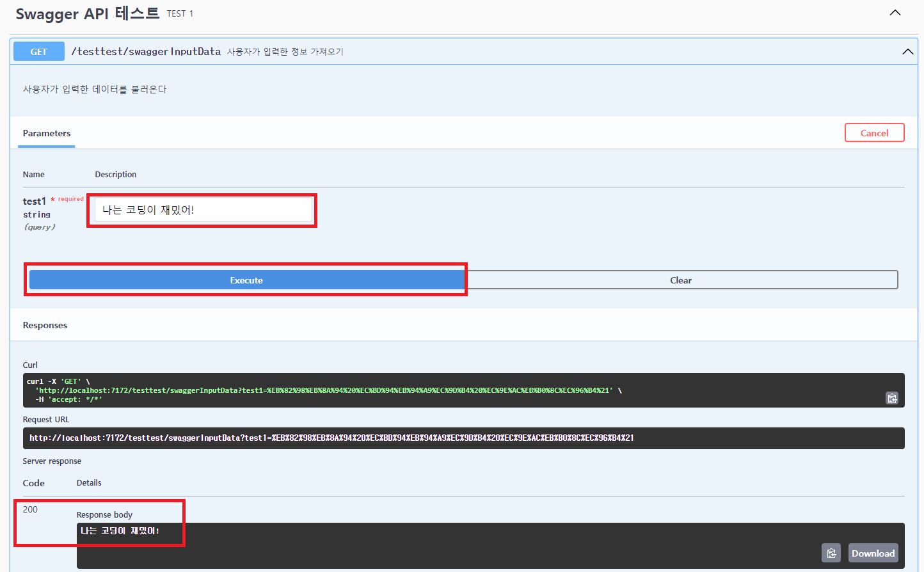924x572 pixels.
Task: Click the description 사용자가 입력한 데이터를 불러온다
Action: coord(95,90)
